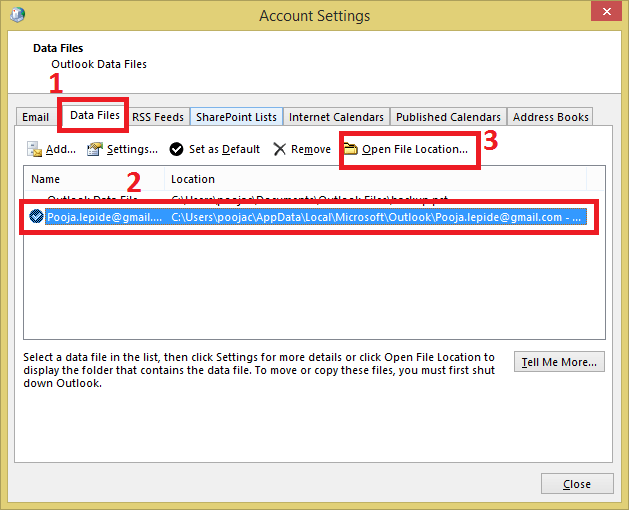The height and width of the screenshot is (510, 629).
Task: Click Set as Default text
Action: 224,149
